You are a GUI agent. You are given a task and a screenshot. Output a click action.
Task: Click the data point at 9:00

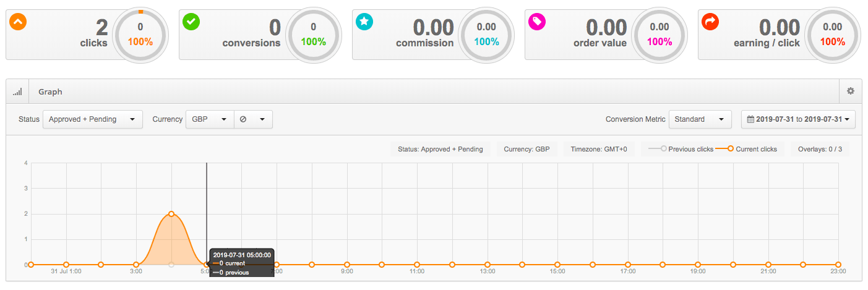tap(346, 265)
